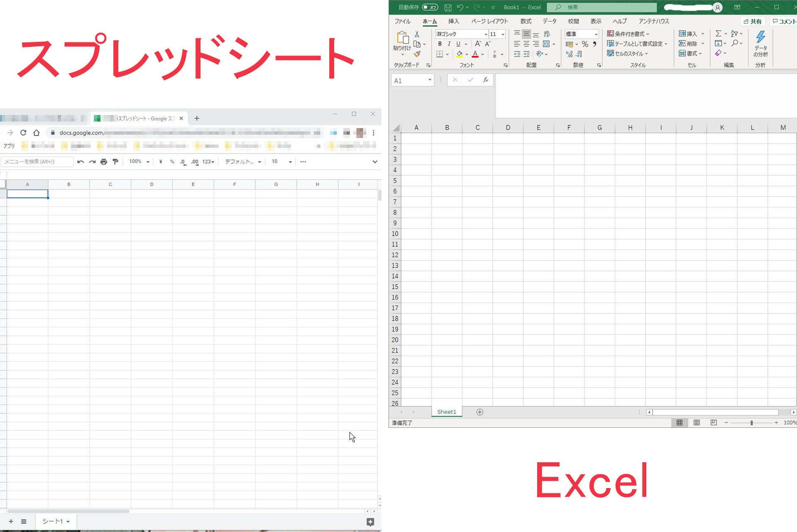The height and width of the screenshot is (532, 797).
Task: Click the Excel increase indent icon
Action: (x=526, y=54)
